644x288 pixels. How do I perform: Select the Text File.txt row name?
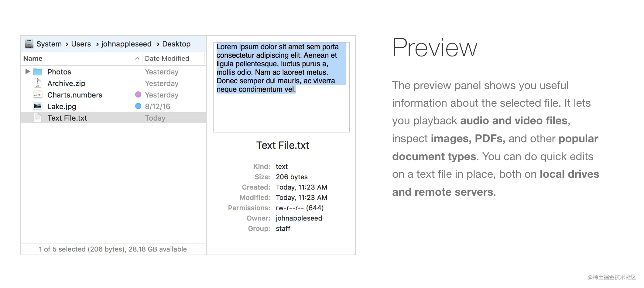click(67, 118)
